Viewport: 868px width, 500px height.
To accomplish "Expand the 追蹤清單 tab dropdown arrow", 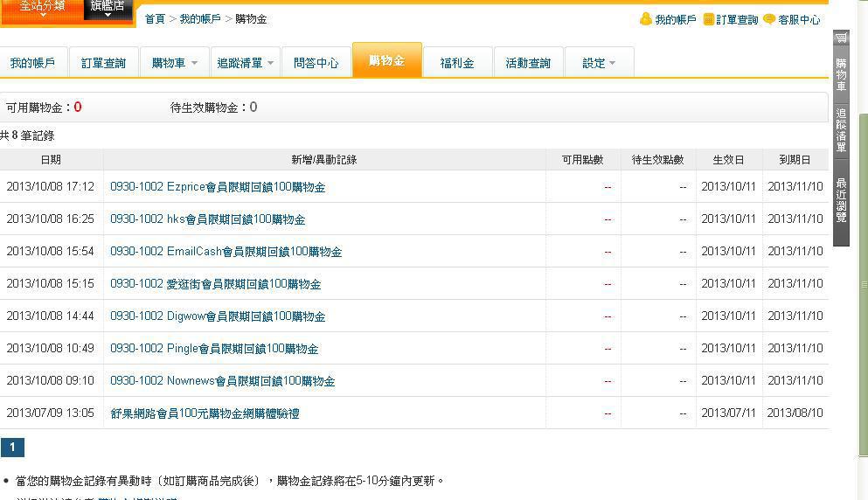I will click(271, 63).
